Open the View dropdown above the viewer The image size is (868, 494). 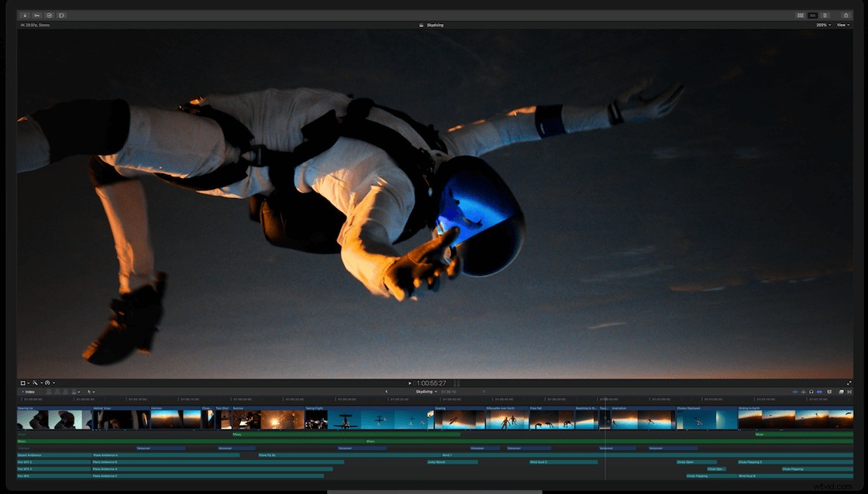[x=842, y=24]
